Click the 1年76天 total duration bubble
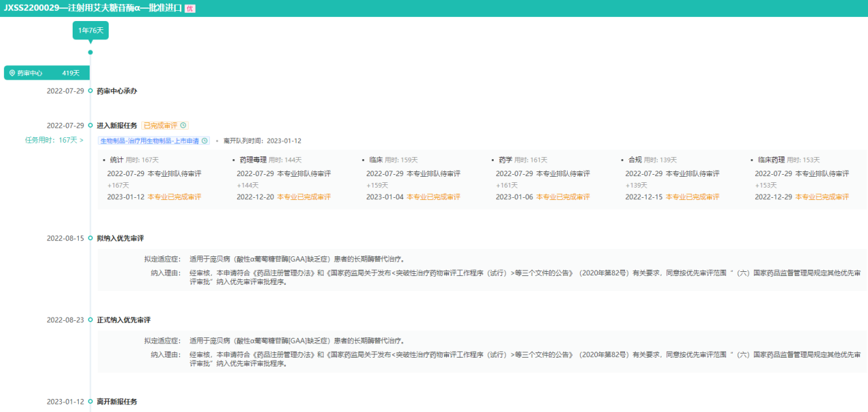 [x=90, y=31]
